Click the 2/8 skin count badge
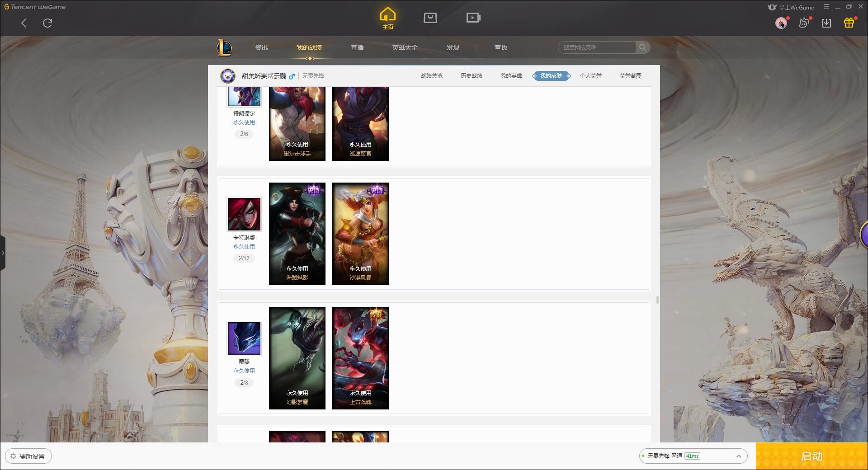This screenshot has height=470, width=868. click(x=244, y=383)
